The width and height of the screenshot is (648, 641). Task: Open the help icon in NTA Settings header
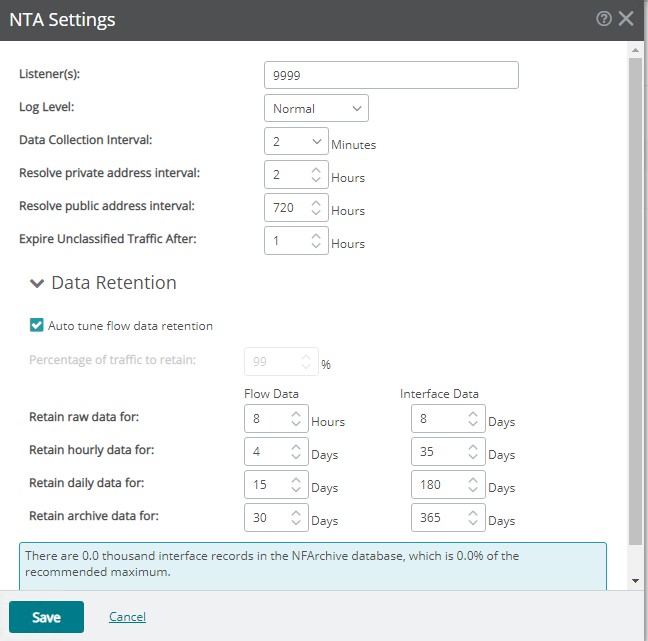point(604,19)
